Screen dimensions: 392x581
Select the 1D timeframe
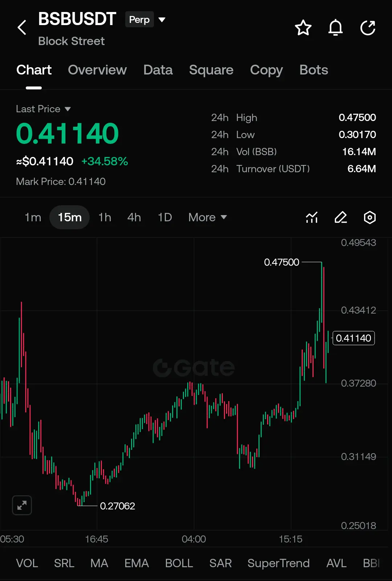click(165, 217)
